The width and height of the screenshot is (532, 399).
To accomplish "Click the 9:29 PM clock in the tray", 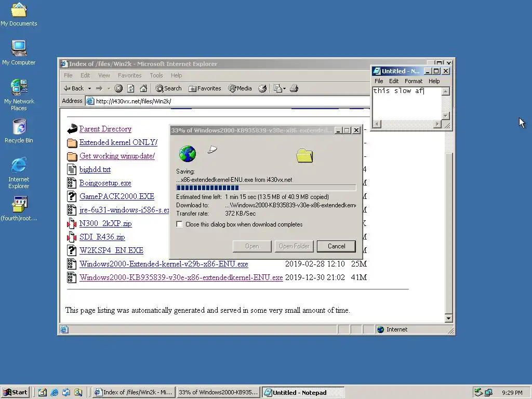I will click(x=512, y=393).
